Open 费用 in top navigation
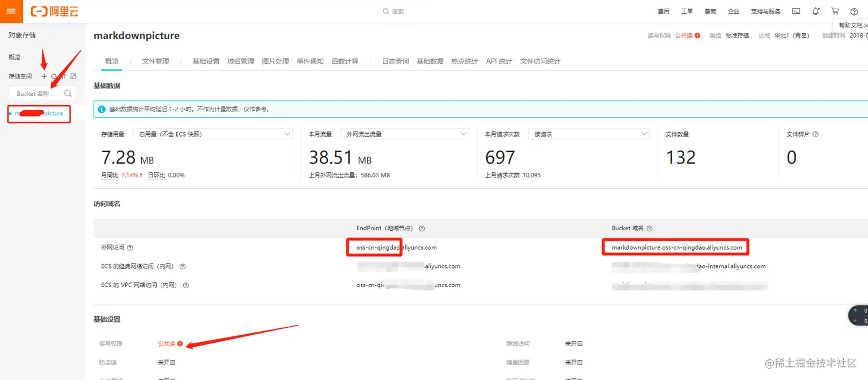The height and width of the screenshot is (380, 868). pos(664,11)
